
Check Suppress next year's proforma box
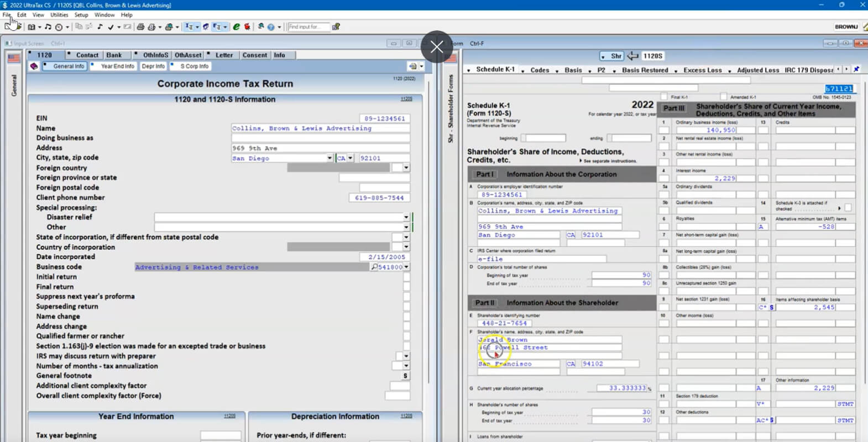pos(406,297)
